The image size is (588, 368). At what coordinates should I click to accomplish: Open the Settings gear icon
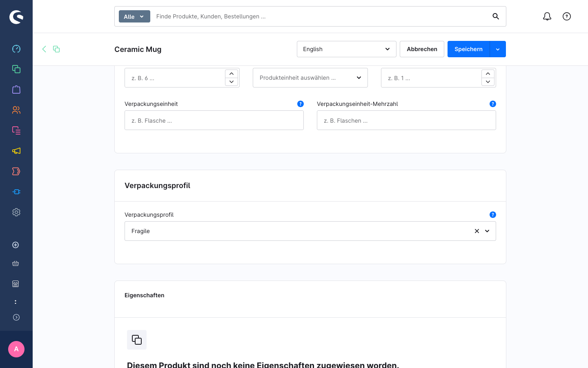[16, 212]
